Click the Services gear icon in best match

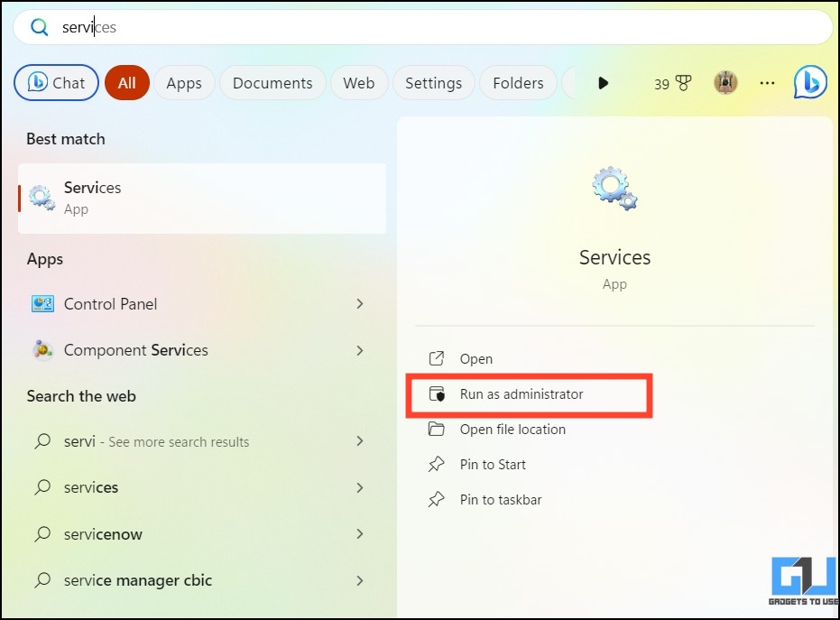point(42,198)
